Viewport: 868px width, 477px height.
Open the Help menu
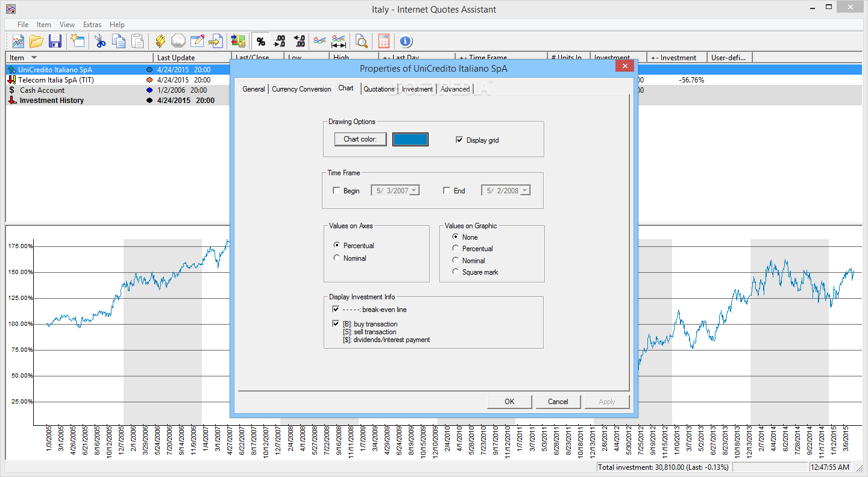tap(118, 25)
